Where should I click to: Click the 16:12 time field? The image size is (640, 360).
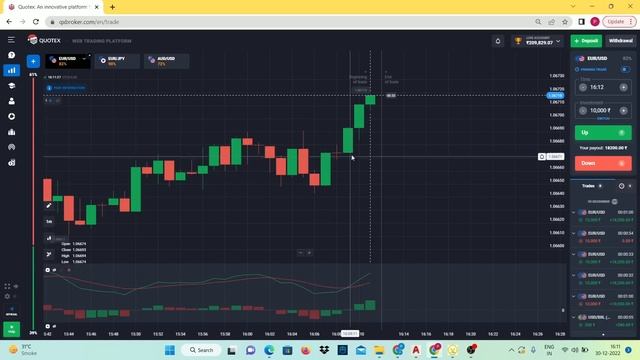pyautogui.click(x=603, y=87)
